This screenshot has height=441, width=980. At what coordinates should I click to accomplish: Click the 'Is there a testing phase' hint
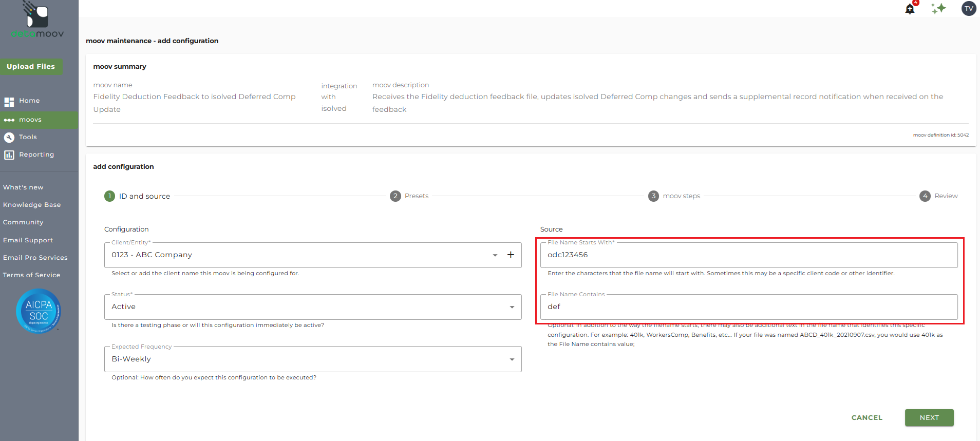tap(218, 325)
